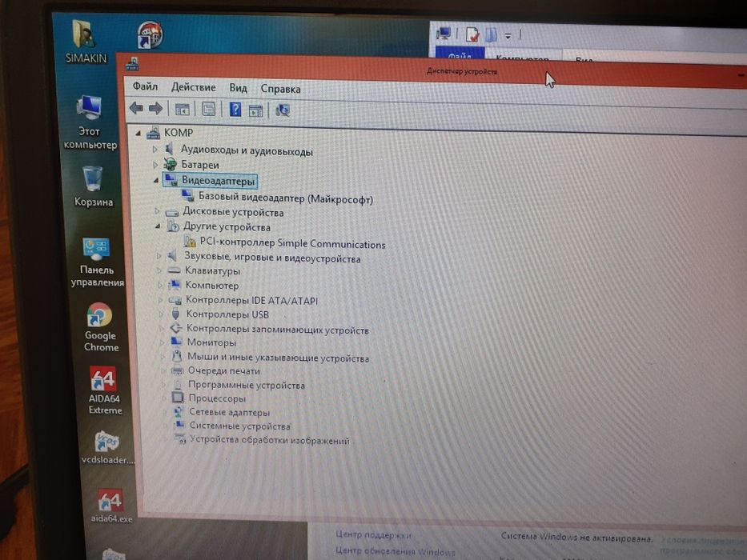Image resolution: width=747 pixels, height=560 pixels.
Task: Select PCI-контроллер Simple Communications device
Action: [292, 243]
